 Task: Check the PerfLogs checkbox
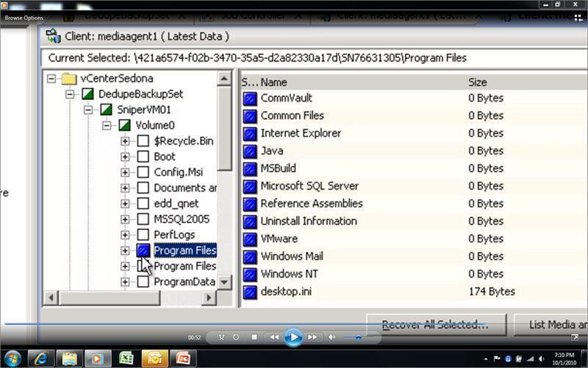(x=143, y=235)
